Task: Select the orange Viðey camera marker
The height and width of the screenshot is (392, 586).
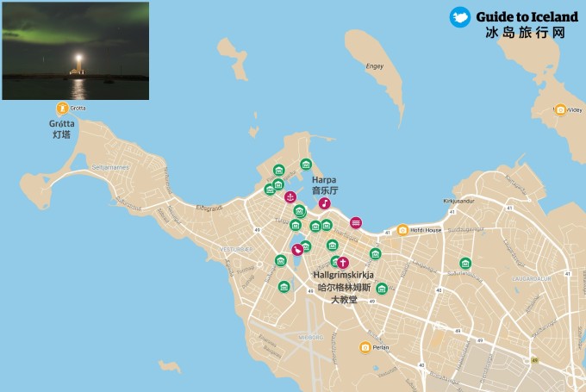Action: 560,110
